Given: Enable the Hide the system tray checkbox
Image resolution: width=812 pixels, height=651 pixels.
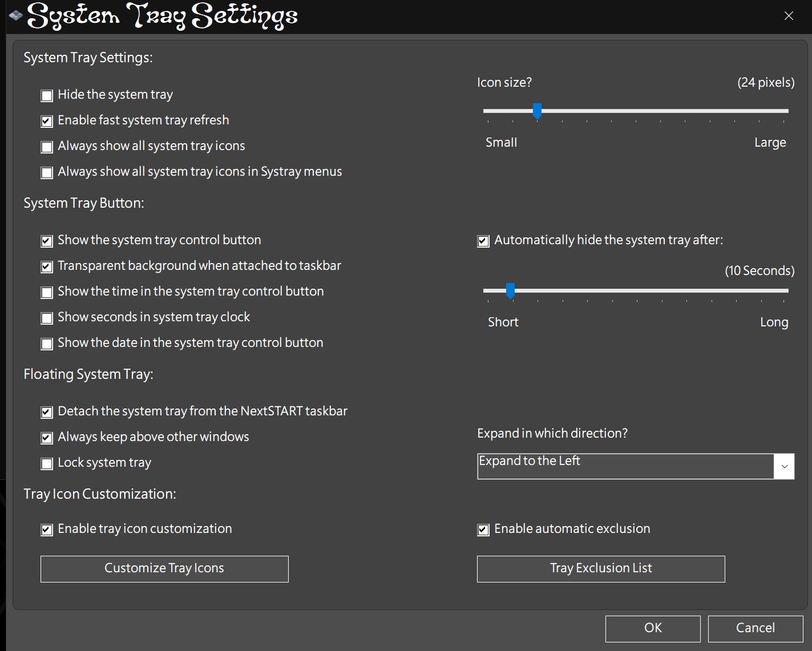Looking at the screenshot, I should click(x=47, y=96).
